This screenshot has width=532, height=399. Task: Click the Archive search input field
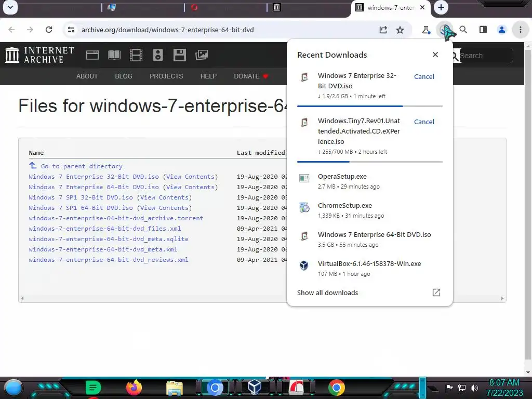485,56
